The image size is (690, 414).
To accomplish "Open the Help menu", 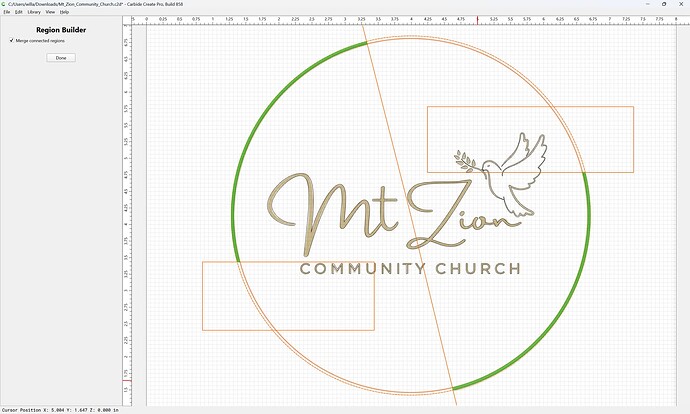I will tap(64, 12).
